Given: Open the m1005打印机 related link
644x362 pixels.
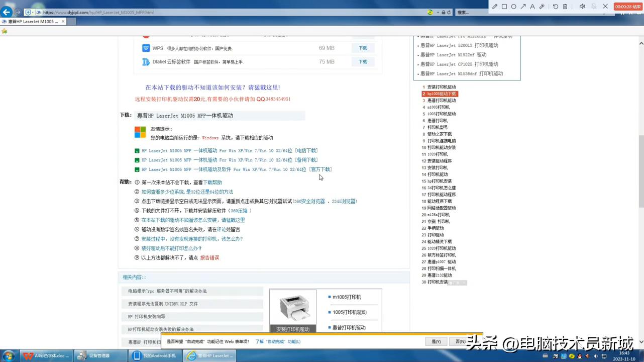Looking at the screenshot, I should click(347, 297).
